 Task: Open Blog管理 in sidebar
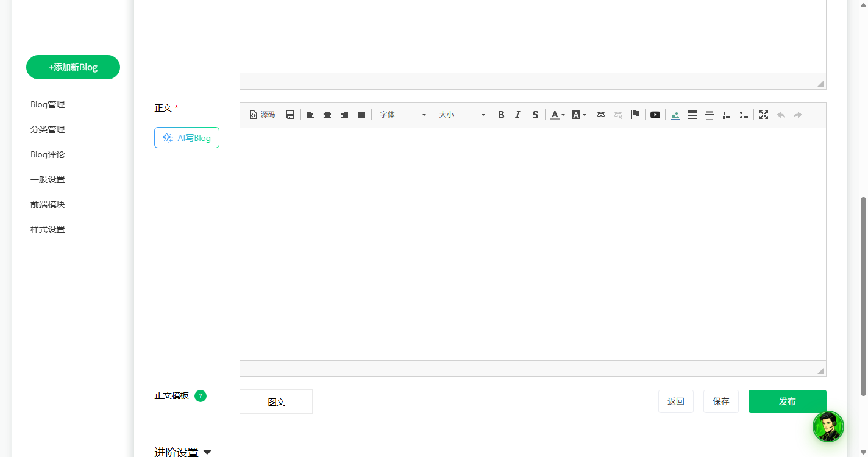[x=48, y=105]
